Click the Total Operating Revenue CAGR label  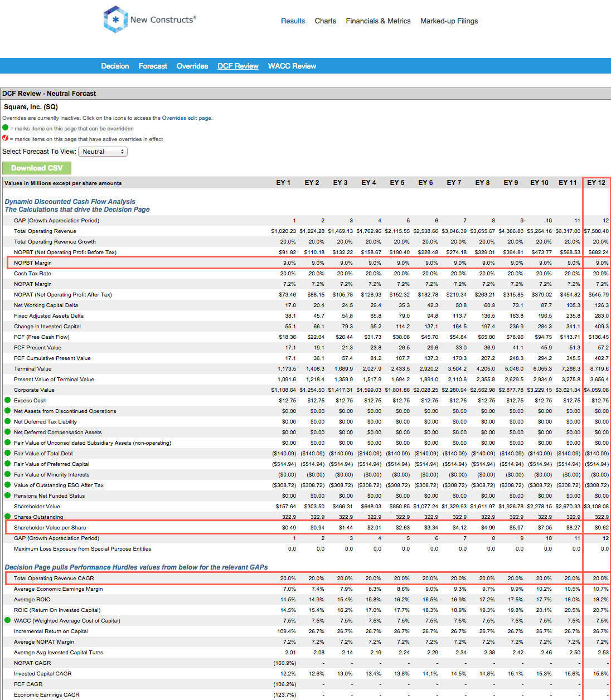click(54, 579)
